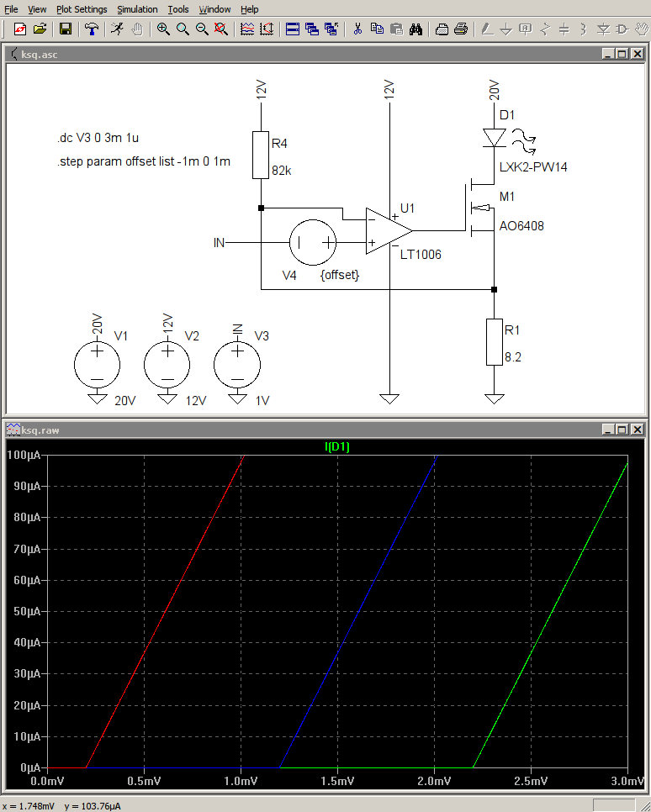Click the autorange plot icon

[267, 29]
